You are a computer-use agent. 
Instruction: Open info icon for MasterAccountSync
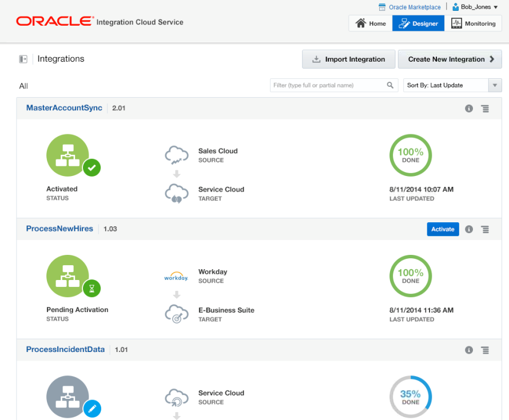click(x=469, y=109)
